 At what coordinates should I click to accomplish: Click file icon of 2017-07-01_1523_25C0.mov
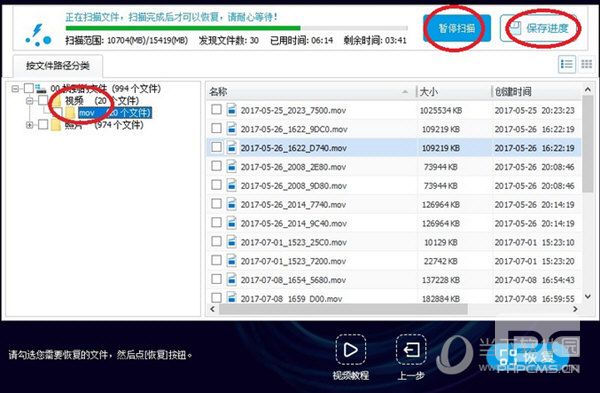click(231, 241)
